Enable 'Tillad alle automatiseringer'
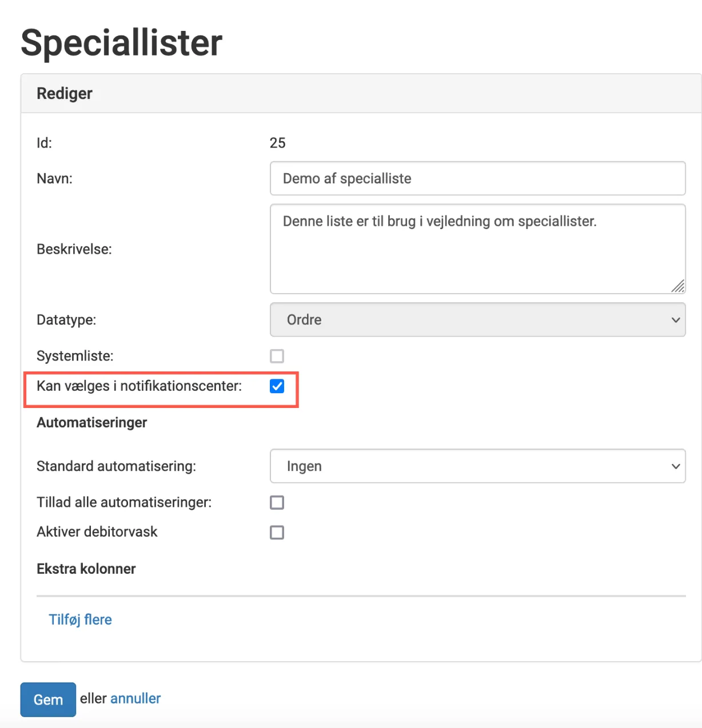702x728 pixels. click(x=277, y=502)
